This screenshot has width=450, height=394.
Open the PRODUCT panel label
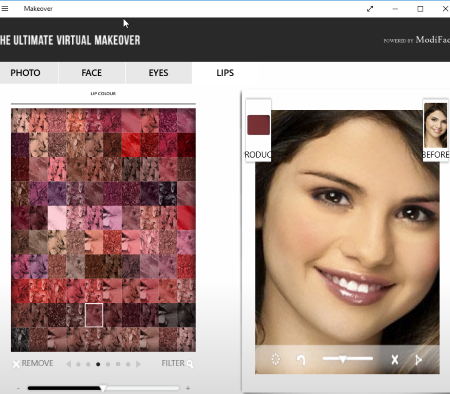point(258,155)
